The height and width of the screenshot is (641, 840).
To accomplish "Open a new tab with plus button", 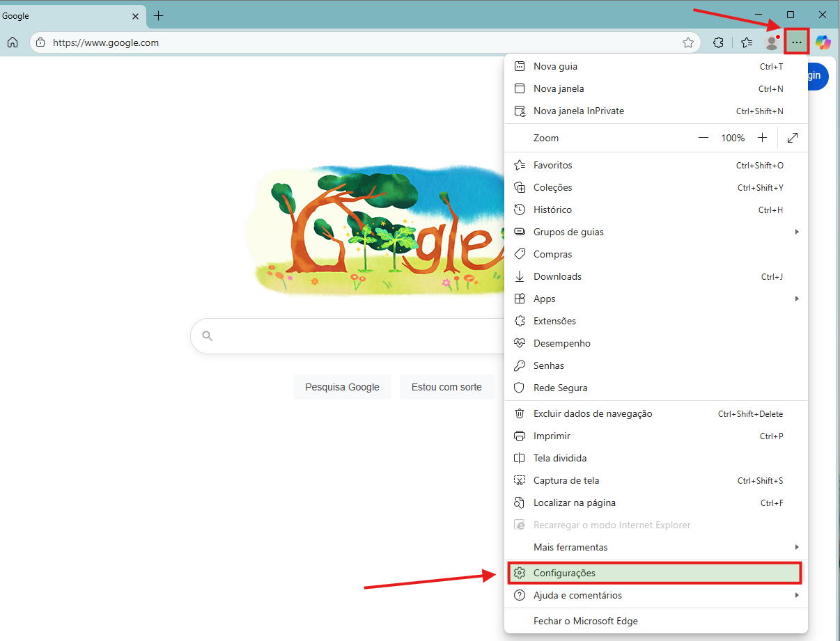I will coord(159,15).
